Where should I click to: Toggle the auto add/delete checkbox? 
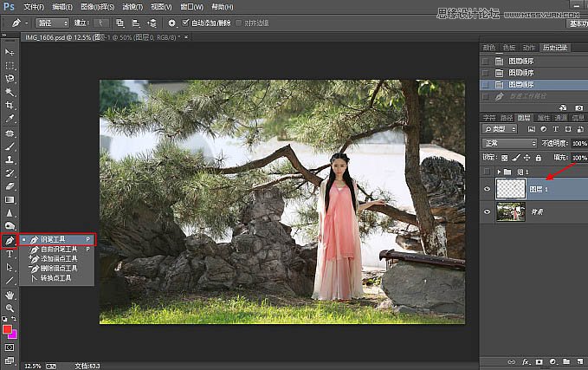185,23
